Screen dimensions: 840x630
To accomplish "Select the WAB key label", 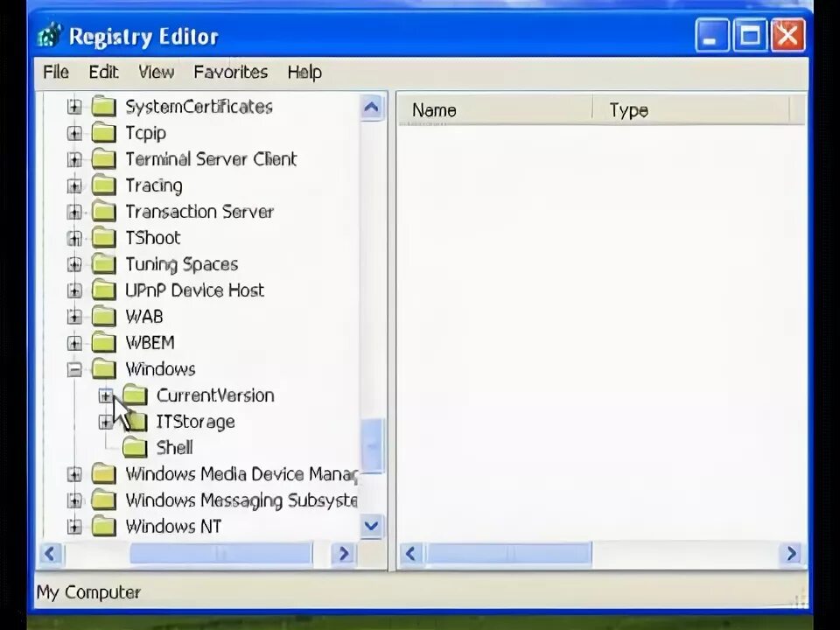I will tap(143, 317).
